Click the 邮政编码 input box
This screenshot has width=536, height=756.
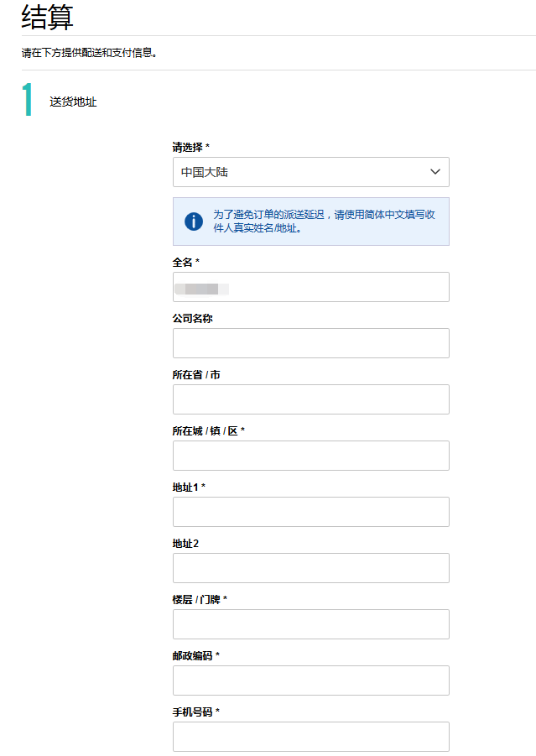pyautogui.click(x=310, y=680)
